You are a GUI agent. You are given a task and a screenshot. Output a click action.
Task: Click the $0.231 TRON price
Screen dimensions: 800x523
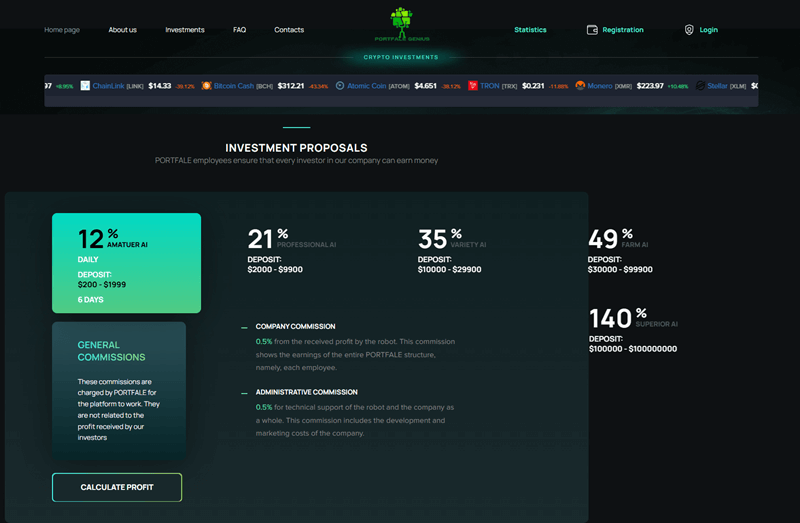[533, 86]
